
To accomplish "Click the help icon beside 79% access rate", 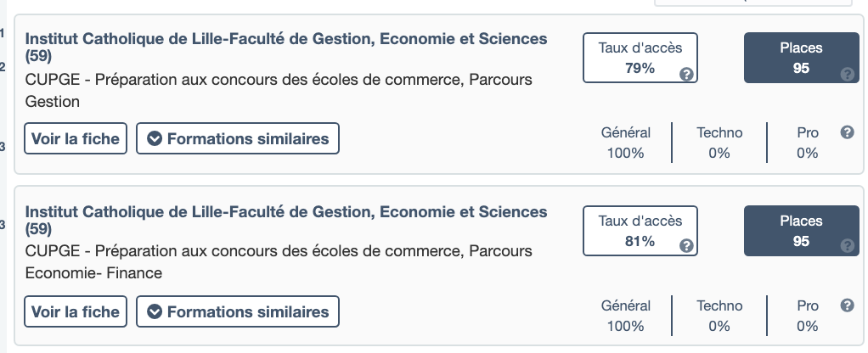I will (x=688, y=74).
